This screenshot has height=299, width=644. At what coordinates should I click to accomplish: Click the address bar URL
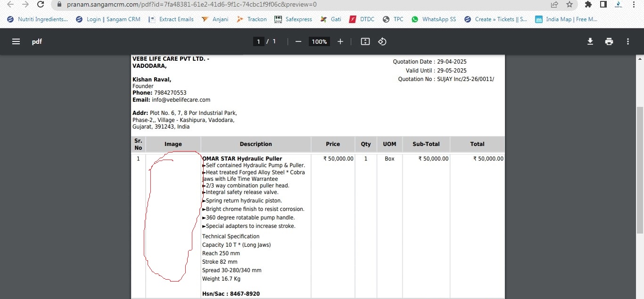[x=192, y=4]
